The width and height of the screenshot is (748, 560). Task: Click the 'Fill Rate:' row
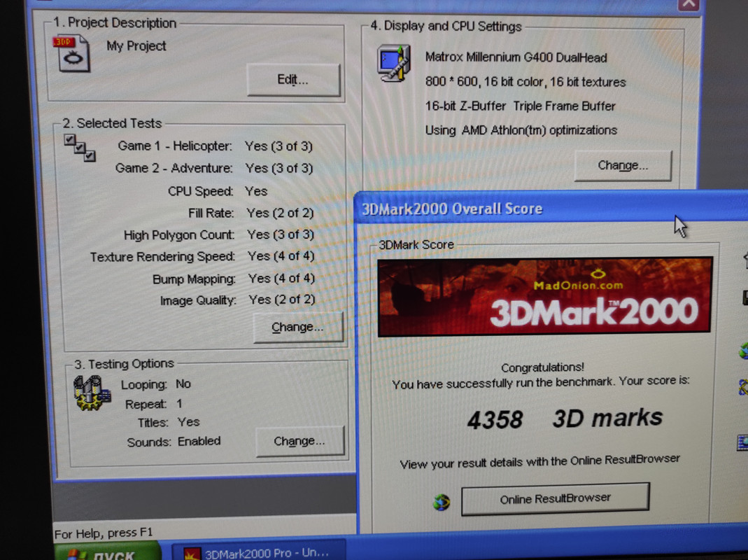(x=251, y=213)
